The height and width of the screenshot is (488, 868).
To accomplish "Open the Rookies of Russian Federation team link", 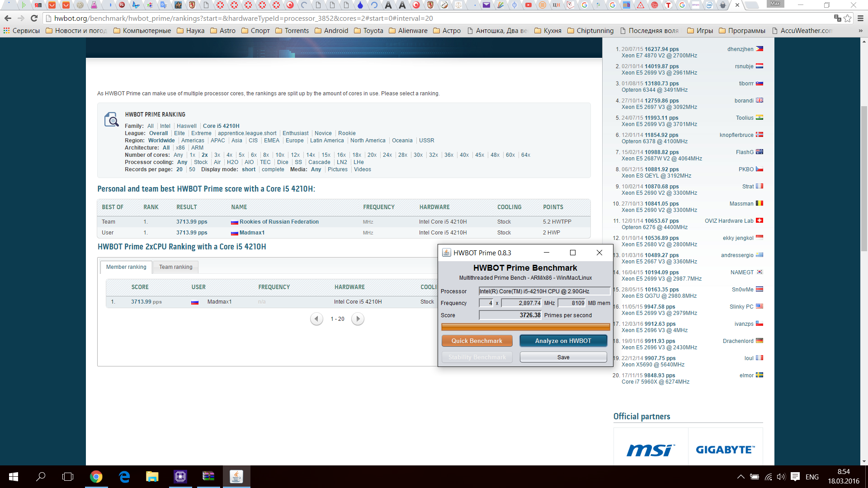I will [x=279, y=222].
